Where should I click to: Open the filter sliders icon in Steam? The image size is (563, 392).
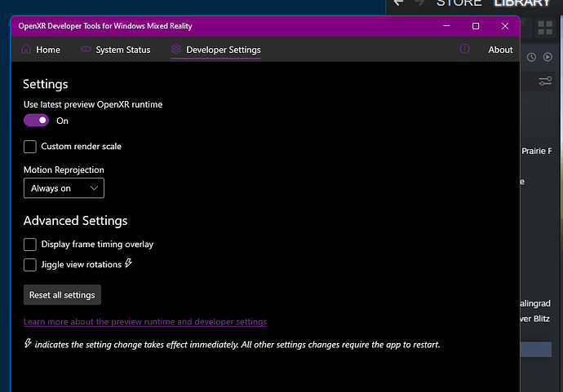(545, 81)
